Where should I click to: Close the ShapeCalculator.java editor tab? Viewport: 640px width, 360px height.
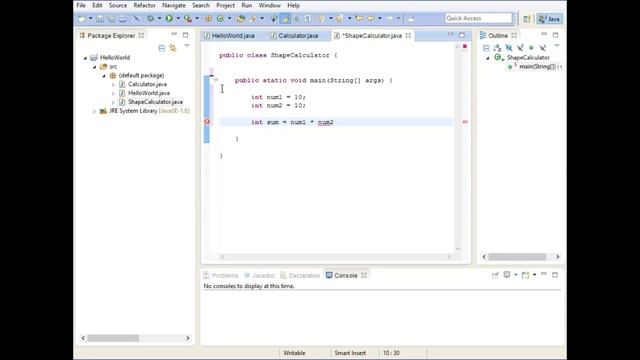pos(408,36)
